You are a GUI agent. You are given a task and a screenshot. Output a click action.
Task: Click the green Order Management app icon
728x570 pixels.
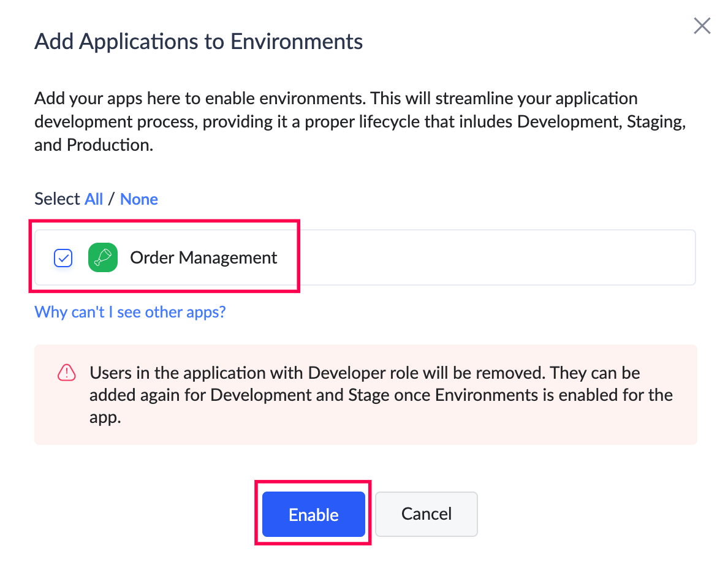[103, 257]
